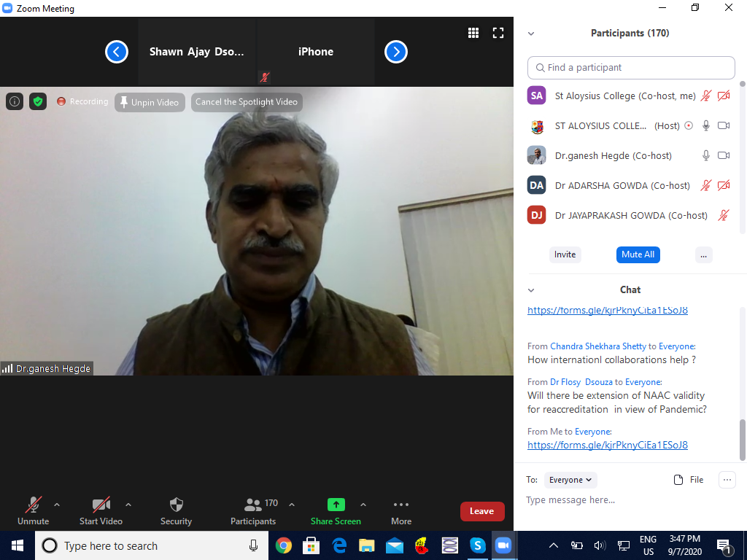Image resolution: width=747 pixels, height=560 pixels.
Task: Unpin the video
Action: tap(150, 102)
